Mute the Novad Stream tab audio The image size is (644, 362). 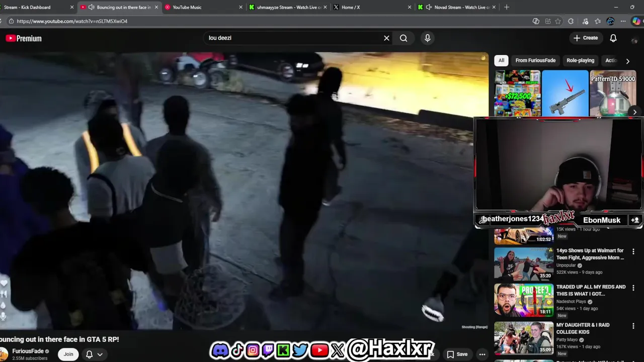click(429, 7)
